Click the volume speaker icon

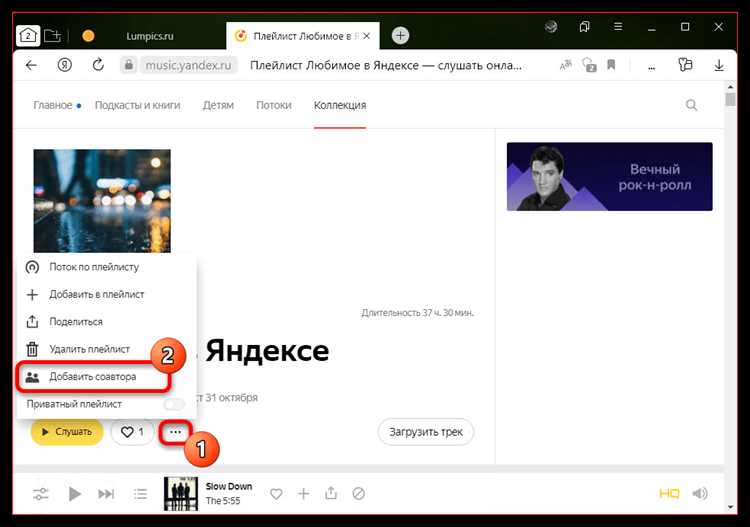700,494
